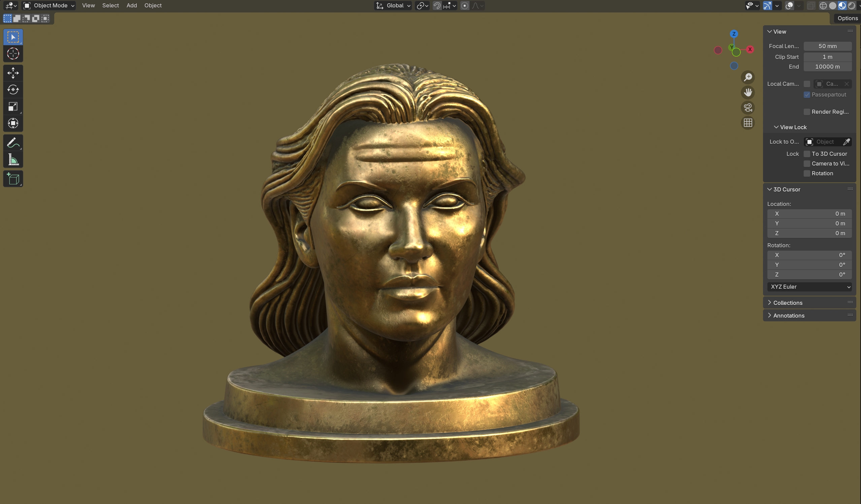Click the Add Cube tool
This screenshot has width=861, height=504.
(13, 179)
